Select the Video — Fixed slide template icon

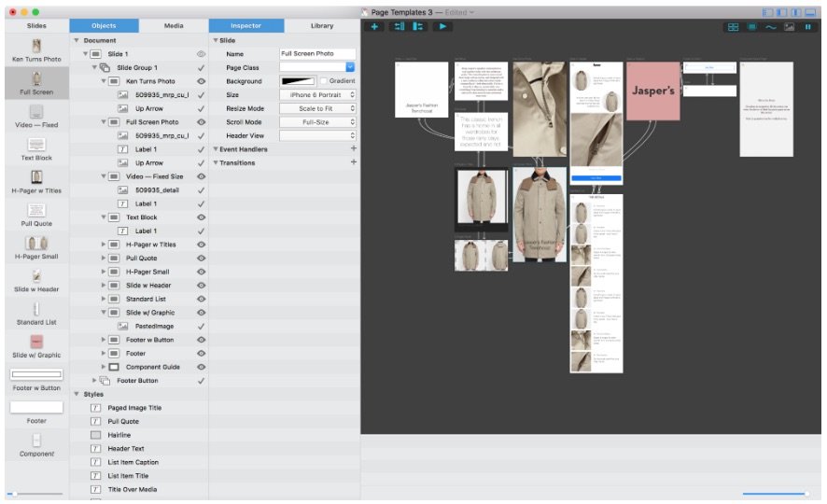pyautogui.click(x=36, y=112)
